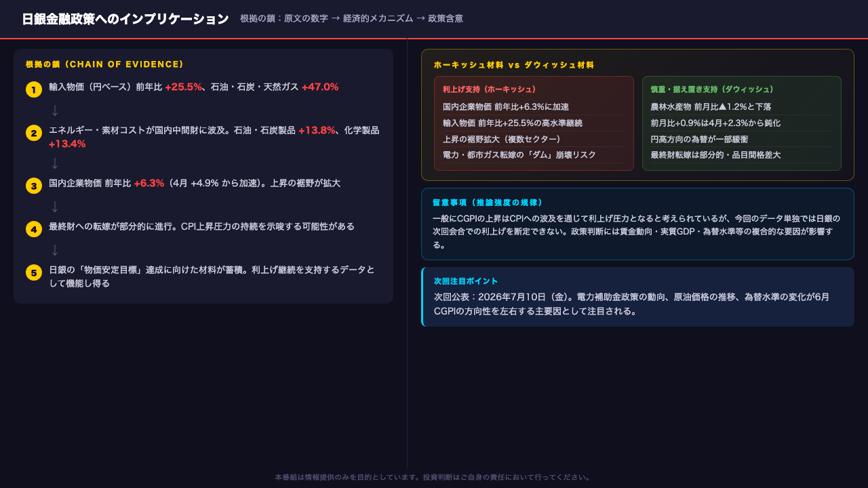Viewport: 868px width, 488px height.
Task: Click the red +6.3% figure in step 3
Action: [149, 183]
